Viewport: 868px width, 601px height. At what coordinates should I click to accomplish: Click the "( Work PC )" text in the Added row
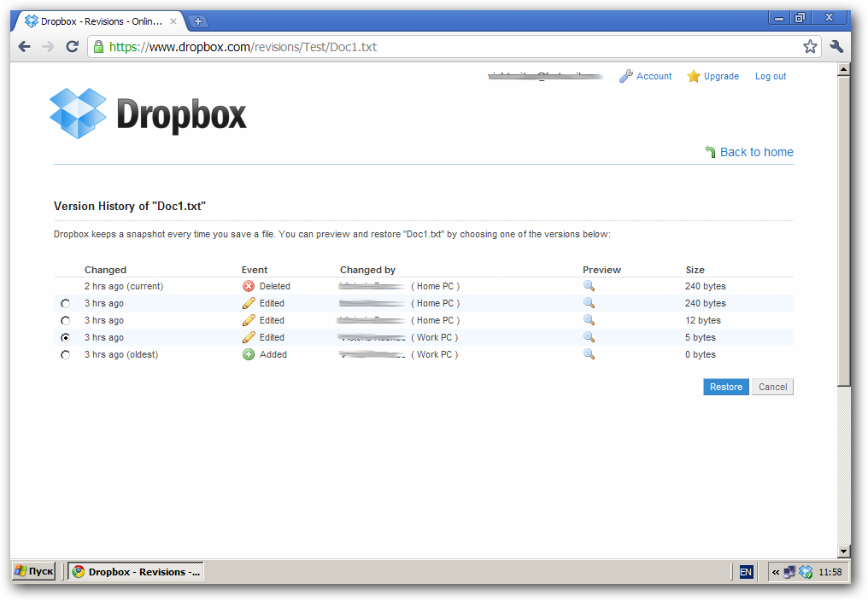(435, 355)
